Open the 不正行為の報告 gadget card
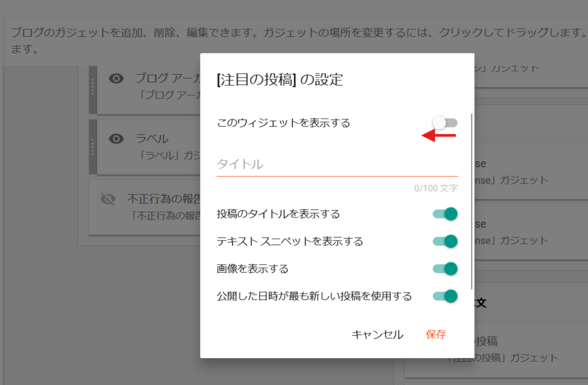The height and width of the screenshot is (385, 588). point(145,207)
